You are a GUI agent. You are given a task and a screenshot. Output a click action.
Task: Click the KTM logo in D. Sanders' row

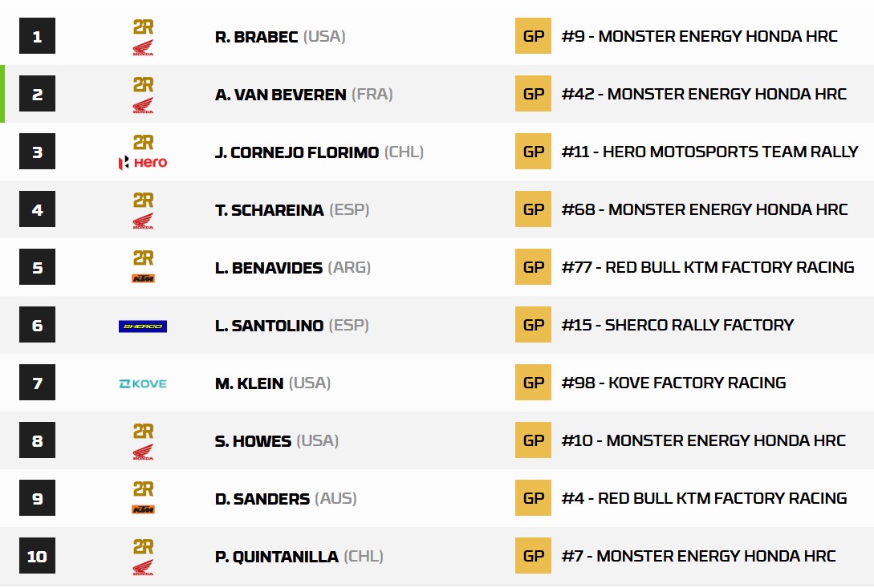(143, 509)
